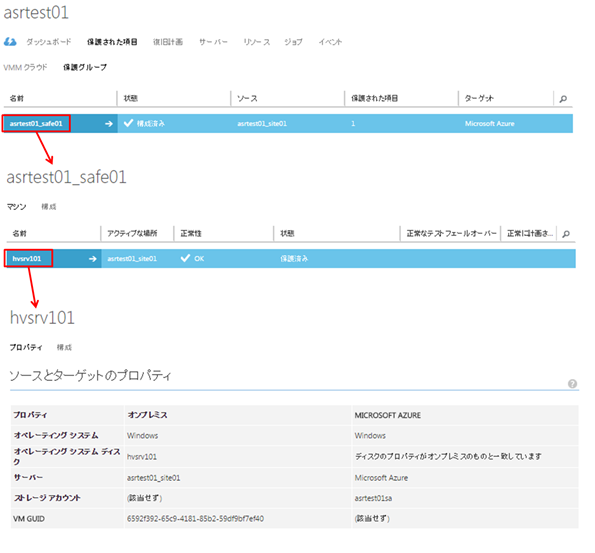This screenshot has width=595, height=553.
Task: Select the 保護された項目 tab
Action: pos(112,42)
